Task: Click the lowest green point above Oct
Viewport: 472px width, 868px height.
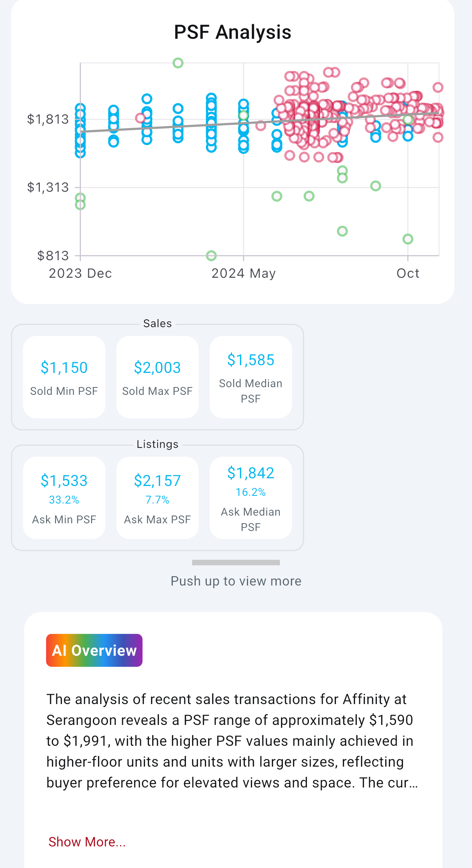Action: click(x=408, y=239)
